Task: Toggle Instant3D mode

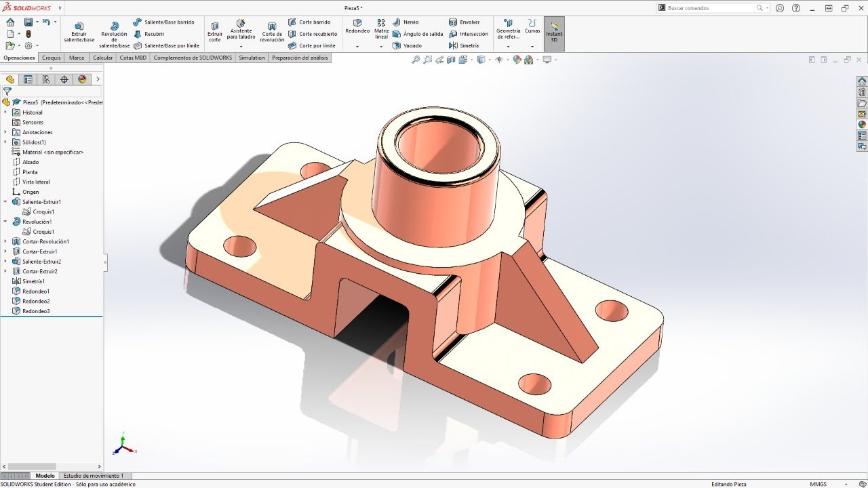Action: 554,32
